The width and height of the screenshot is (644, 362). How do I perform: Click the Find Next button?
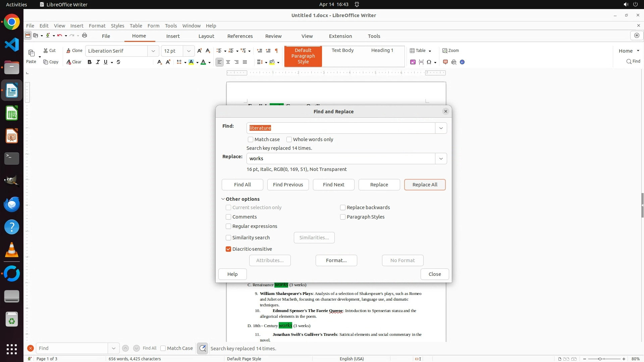(333, 185)
